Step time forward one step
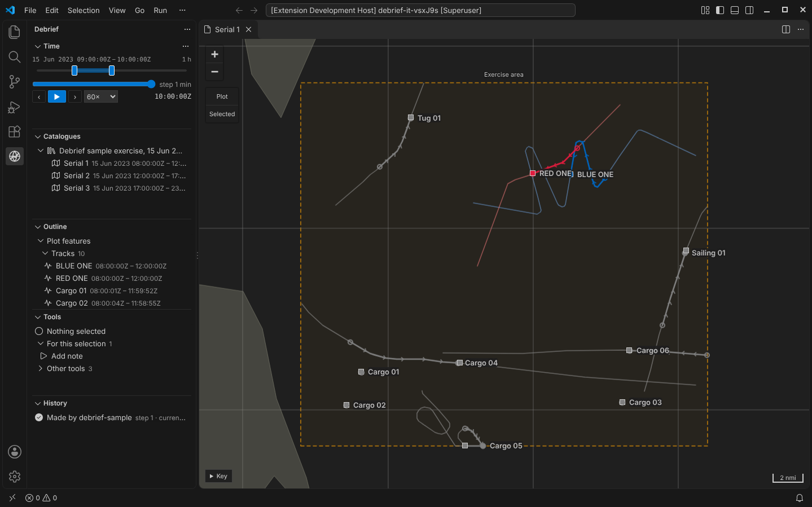Image resolution: width=812 pixels, height=507 pixels. click(x=75, y=96)
